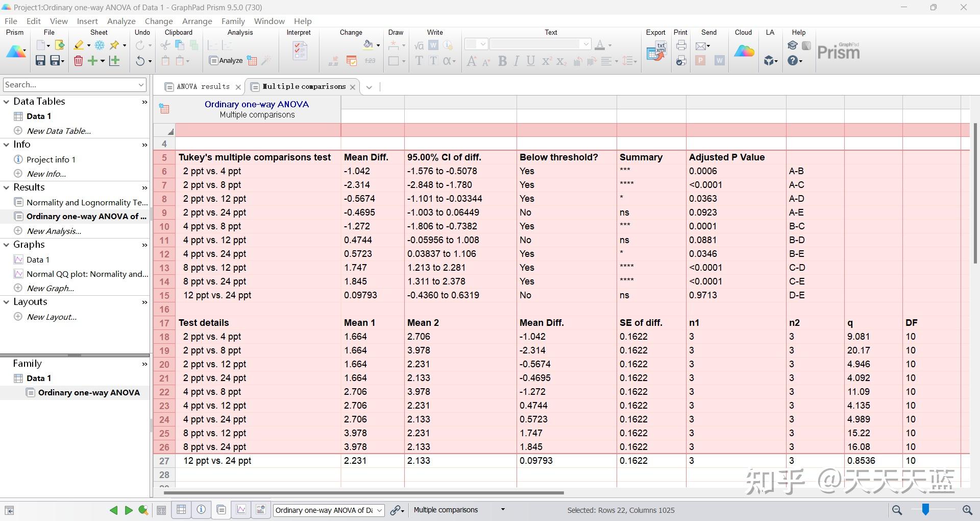Adjust the zoom slider handle
Viewport: 980px width, 521px height.
tap(925, 509)
